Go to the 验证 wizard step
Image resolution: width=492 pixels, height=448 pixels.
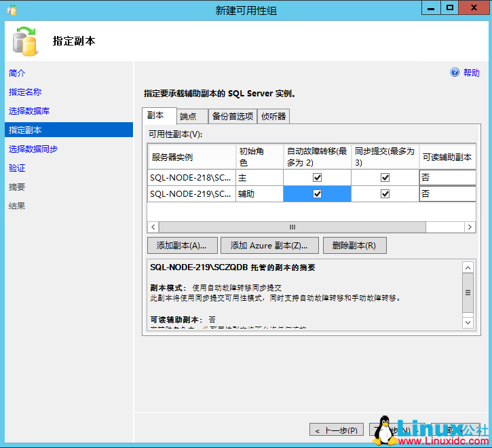[17, 168]
